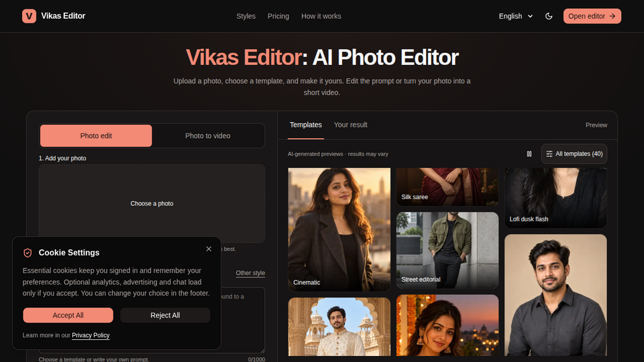The height and width of the screenshot is (362, 644).
Task: Click the Vikas Editor brand name in the header
Action: [x=63, y=16]
